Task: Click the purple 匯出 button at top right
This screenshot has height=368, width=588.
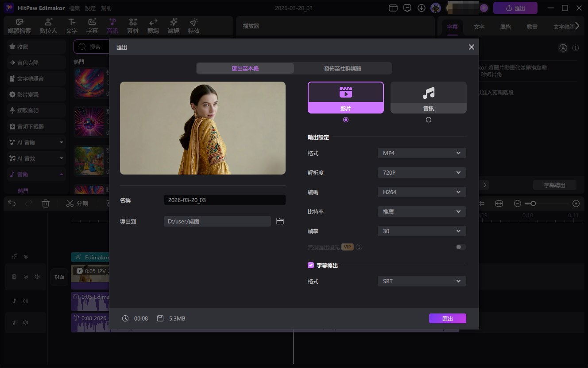Action: coord(515,8)
